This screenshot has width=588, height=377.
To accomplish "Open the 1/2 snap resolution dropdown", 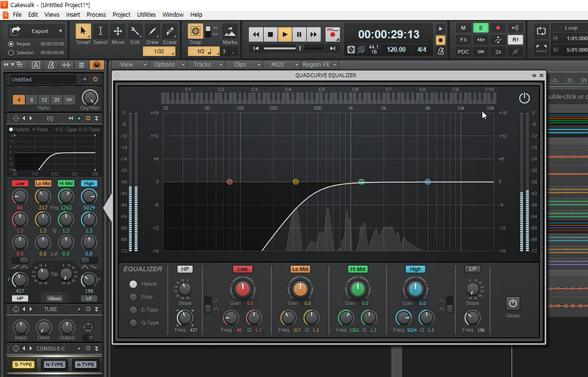I will point(204,52).
